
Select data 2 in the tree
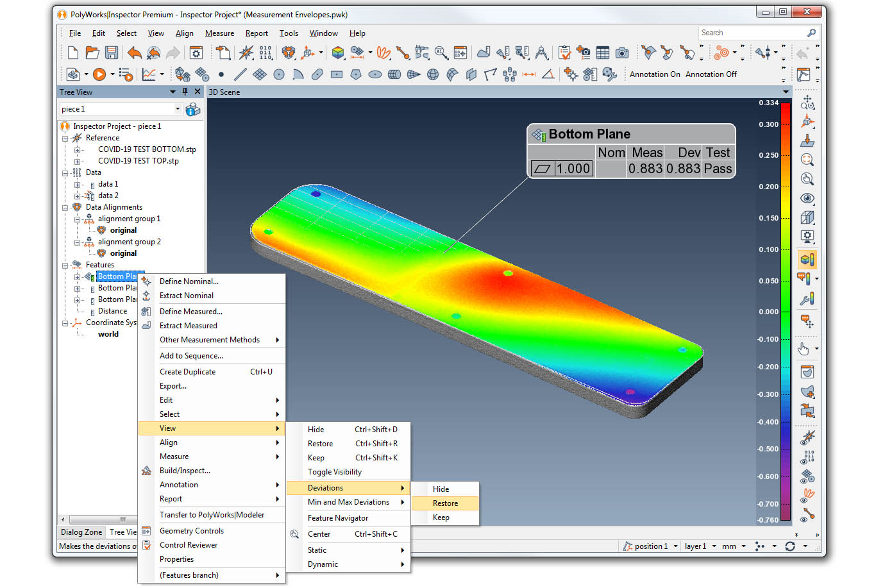(108, 196)
